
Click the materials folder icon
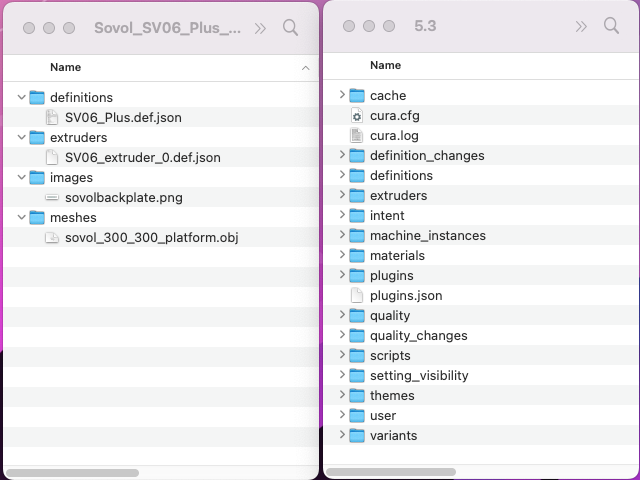(x=357, y=256)
